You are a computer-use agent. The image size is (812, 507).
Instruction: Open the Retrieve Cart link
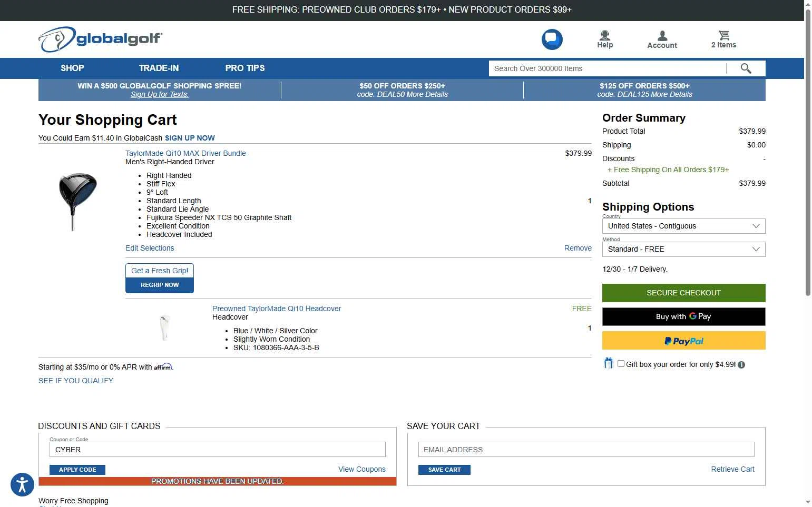pos(732,469)
